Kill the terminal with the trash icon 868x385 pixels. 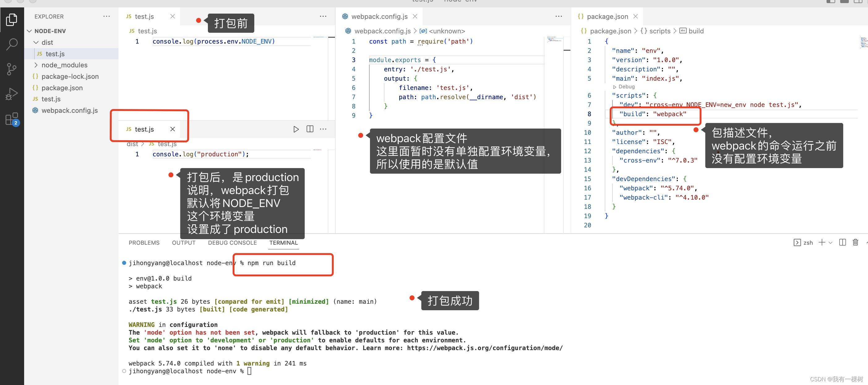click(x=856, y=242)
